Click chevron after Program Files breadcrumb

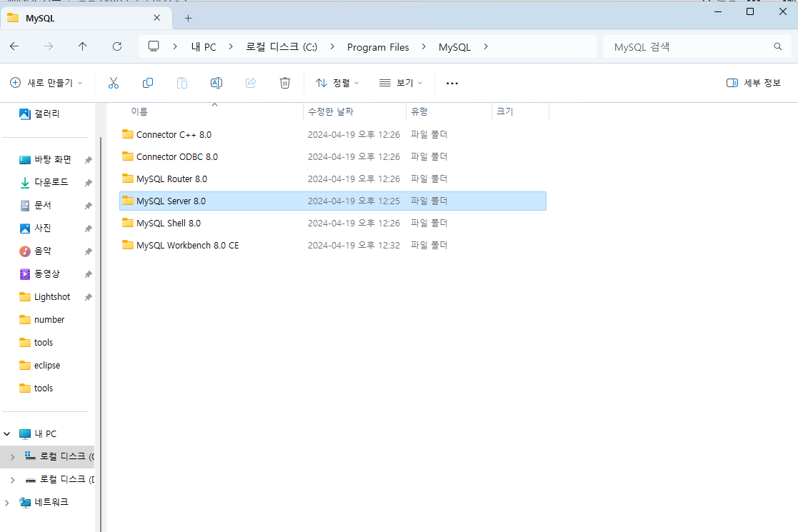coord(424,47)
